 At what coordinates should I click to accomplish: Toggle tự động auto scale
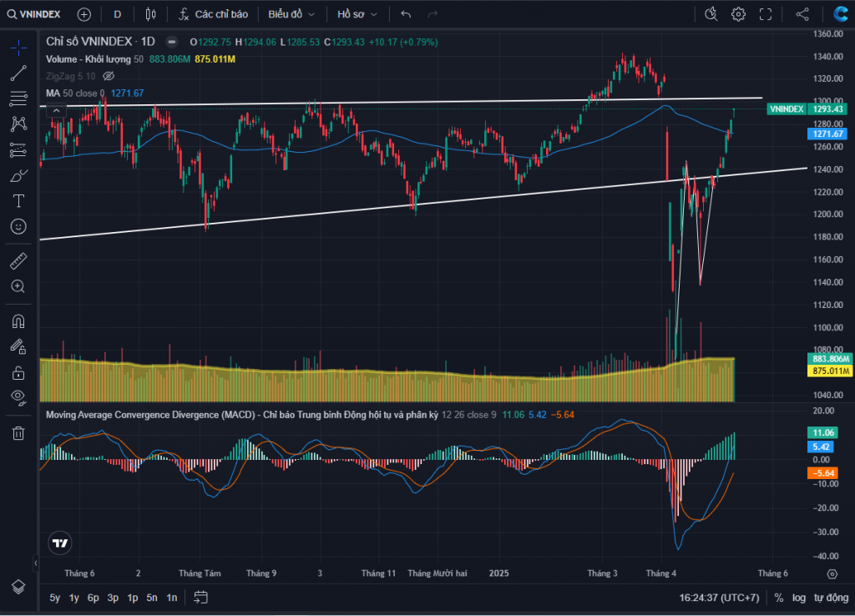(x=831, y=598)
